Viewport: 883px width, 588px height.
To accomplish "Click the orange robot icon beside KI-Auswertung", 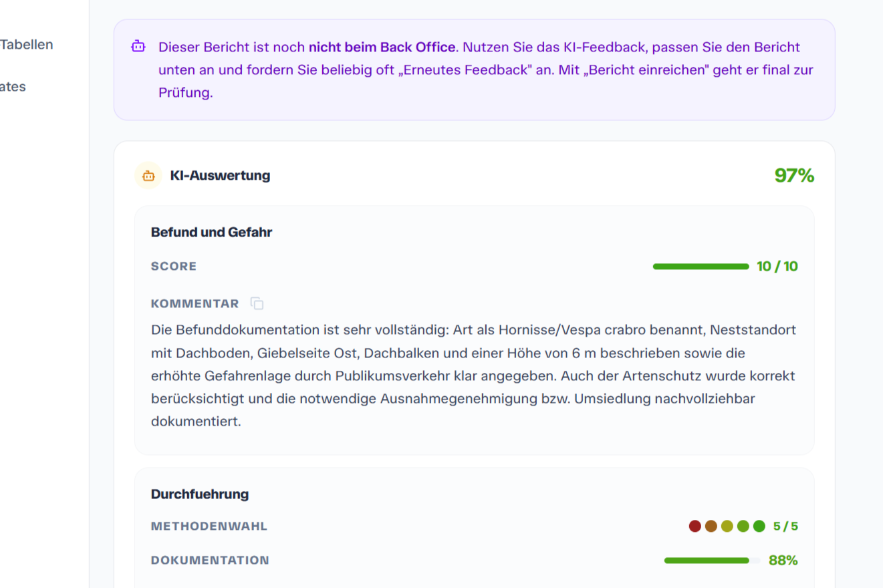I will point(148,176).
